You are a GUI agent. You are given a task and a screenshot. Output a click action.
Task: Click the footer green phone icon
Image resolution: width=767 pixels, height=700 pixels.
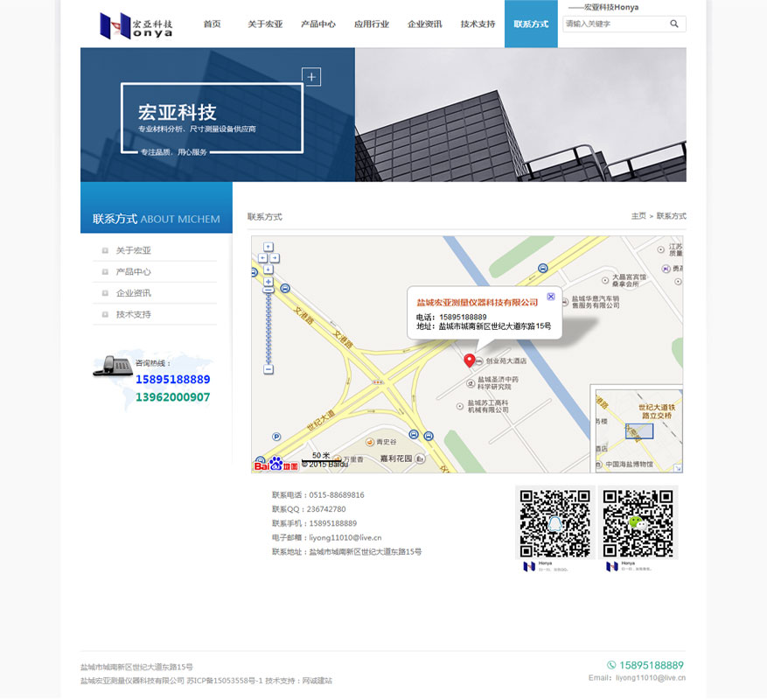pyautogui.click(x=611, y=665)
